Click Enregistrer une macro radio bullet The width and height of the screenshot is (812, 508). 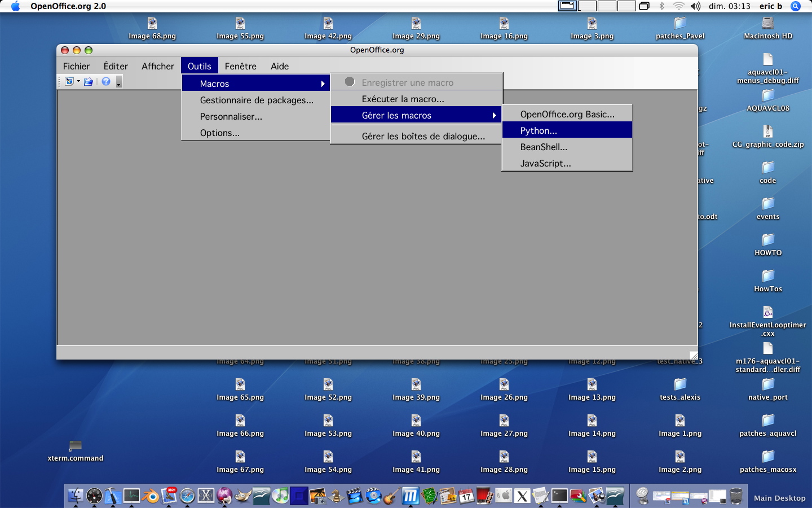click(x=350, y=82)
